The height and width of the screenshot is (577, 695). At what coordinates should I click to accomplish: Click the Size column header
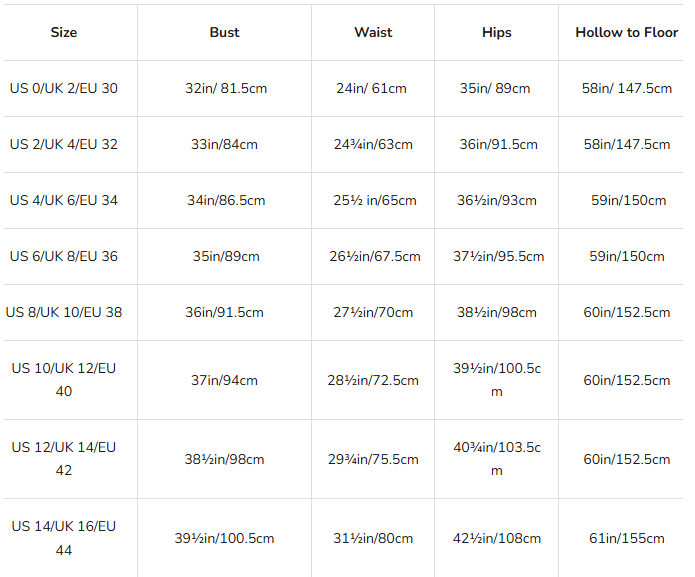(x=64, y=32)
